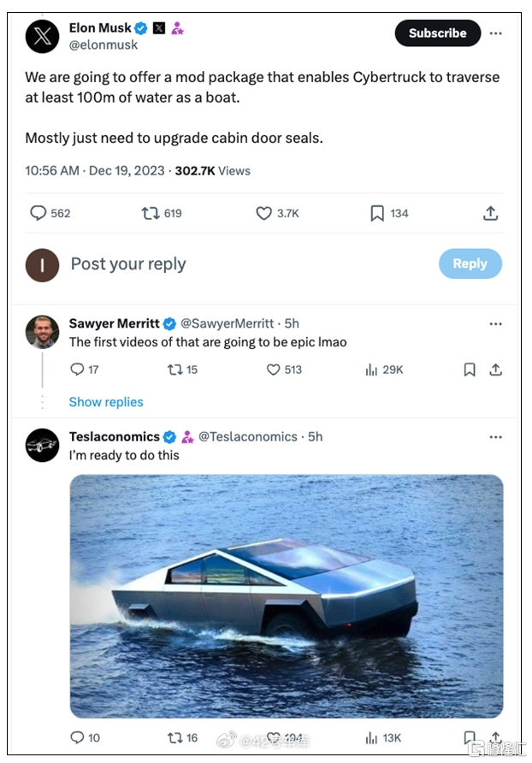
Task: Open more menu on Sawyer Merritt's reply
Action: (495, 323)
